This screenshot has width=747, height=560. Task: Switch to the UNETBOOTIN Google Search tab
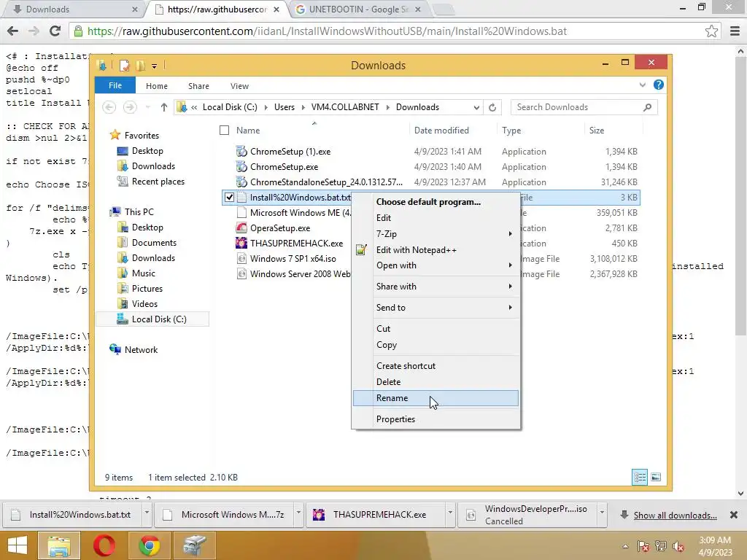point(357,9)
